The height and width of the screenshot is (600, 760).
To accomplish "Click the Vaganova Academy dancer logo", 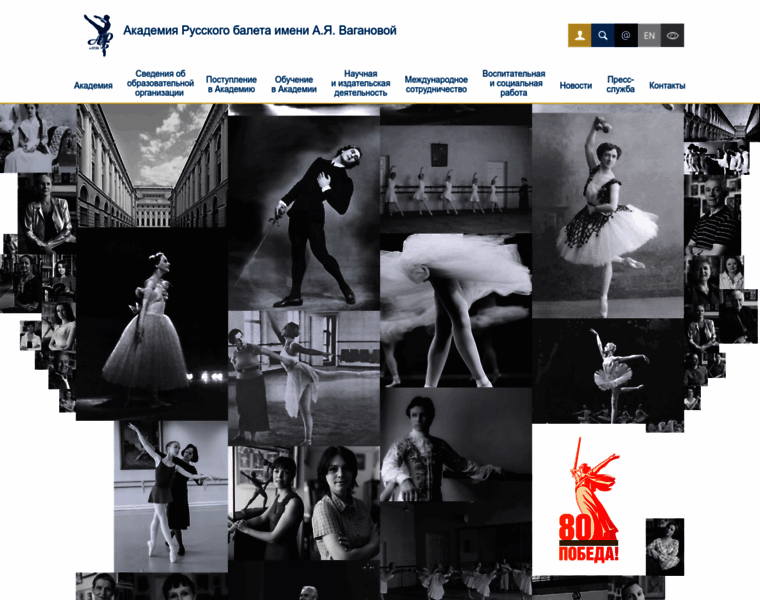I will (x=99, y=35).
